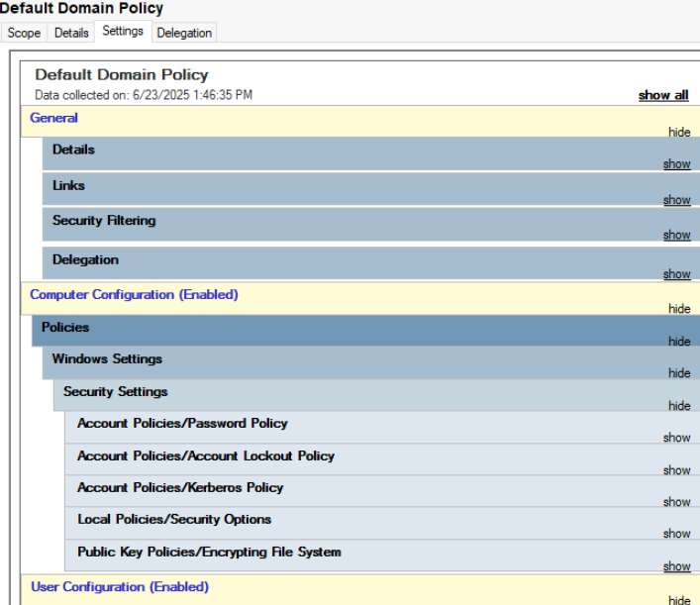Screen dimensions: 700x605
Task: Hide the Windows Settings section
Action: (x=679, y=373)
